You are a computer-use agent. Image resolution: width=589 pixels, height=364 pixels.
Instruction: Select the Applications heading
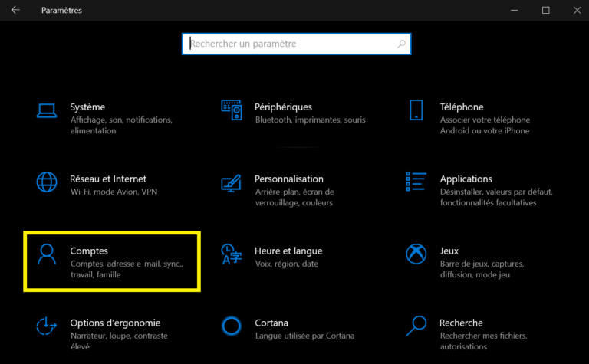(466, 179)
